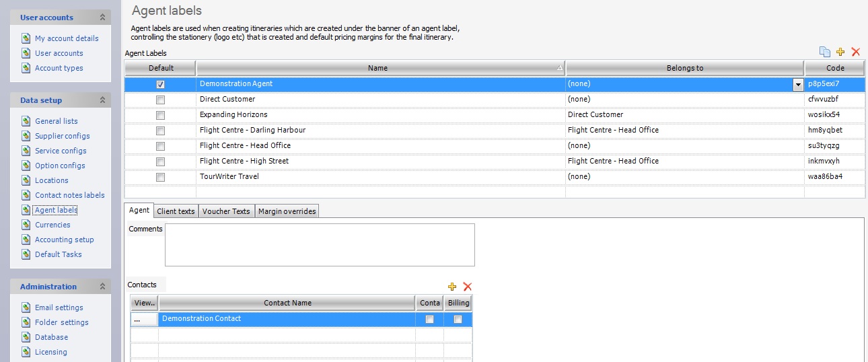
Task: Click the icon beside Supplier configs
Action: point(26,136)
